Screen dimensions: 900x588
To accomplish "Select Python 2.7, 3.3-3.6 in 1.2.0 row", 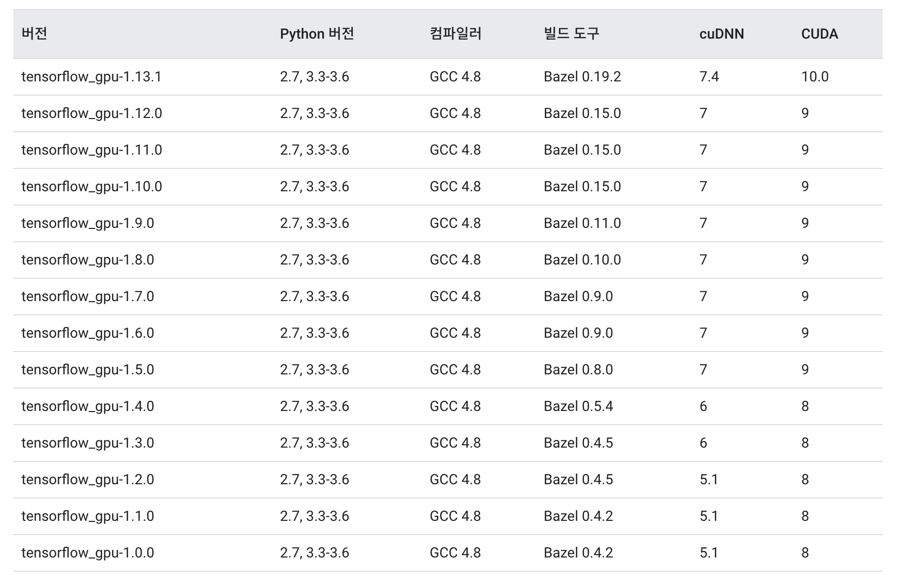I will click(x=315, y=480).
